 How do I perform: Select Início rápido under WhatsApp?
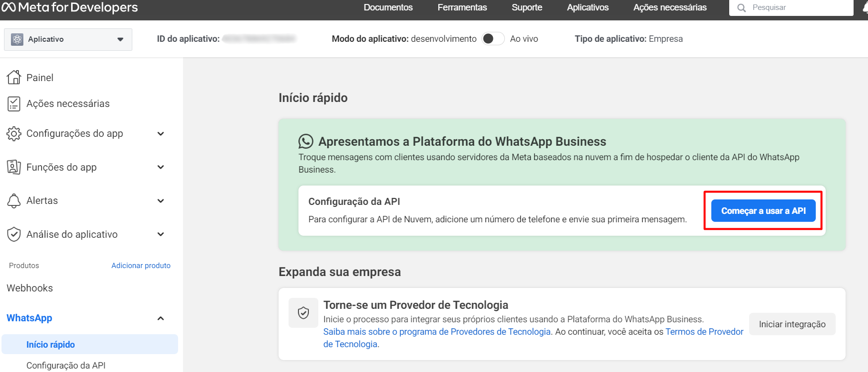(90, 344)
